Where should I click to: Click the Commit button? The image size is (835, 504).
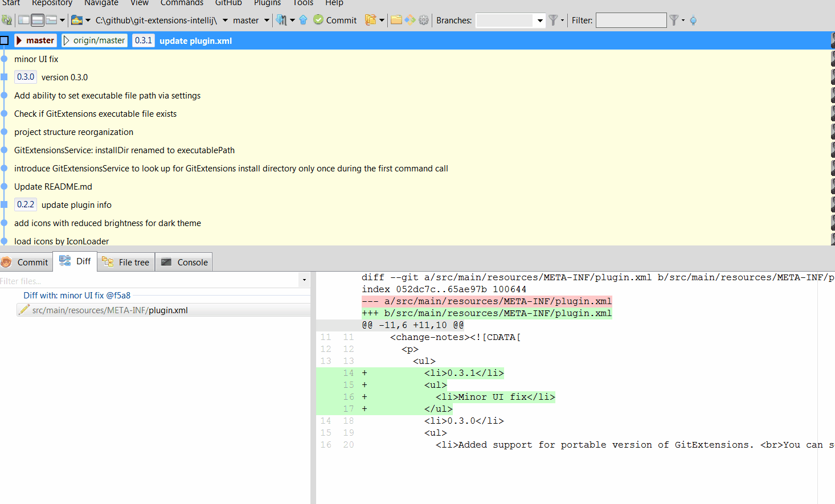click(335, 20)
